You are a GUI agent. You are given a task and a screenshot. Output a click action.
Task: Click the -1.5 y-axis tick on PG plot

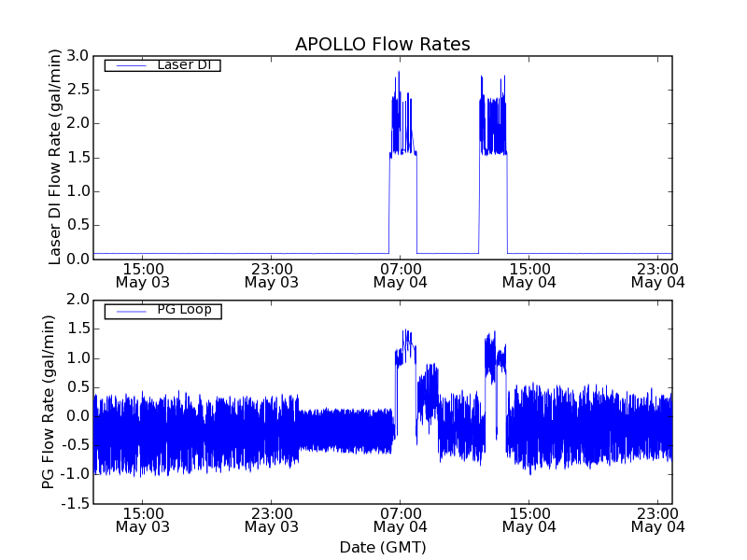[75, 504]
